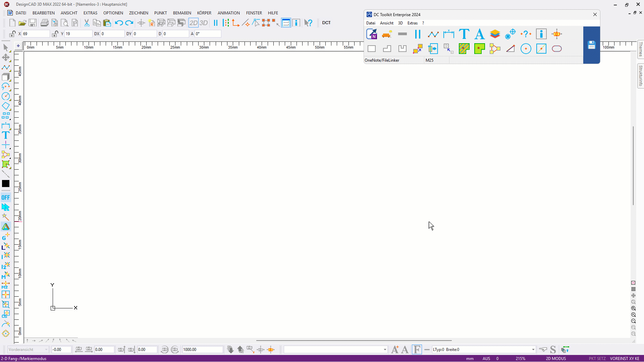644x362 pixels.
Task: Click the layers stack icon in DC Toolkit
Action: pos(495,34)
